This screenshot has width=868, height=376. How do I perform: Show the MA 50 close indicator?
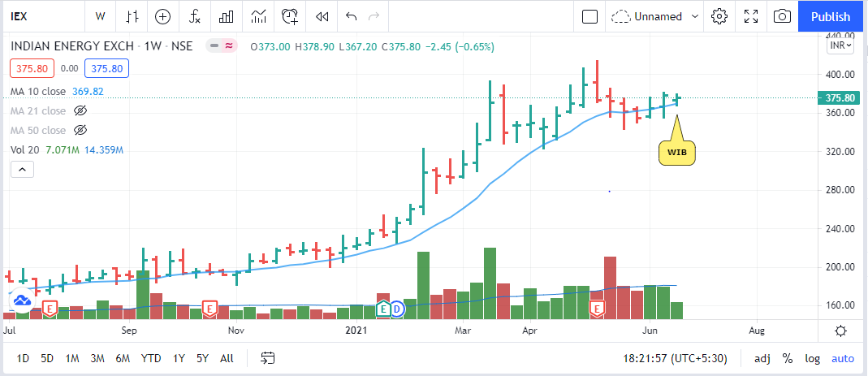pyautogui.click(x=80, y=130)
